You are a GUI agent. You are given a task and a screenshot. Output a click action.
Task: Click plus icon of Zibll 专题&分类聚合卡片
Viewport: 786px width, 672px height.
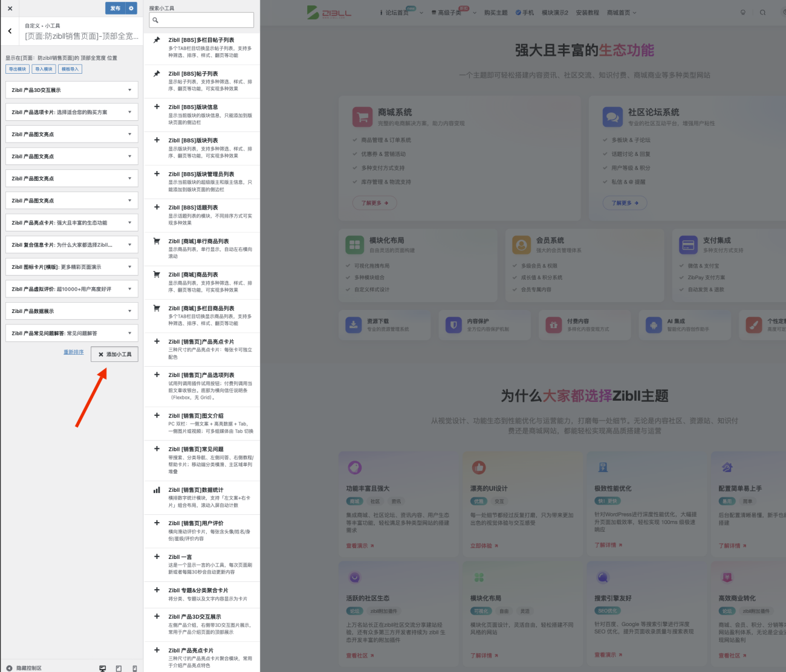pos(157,590)
